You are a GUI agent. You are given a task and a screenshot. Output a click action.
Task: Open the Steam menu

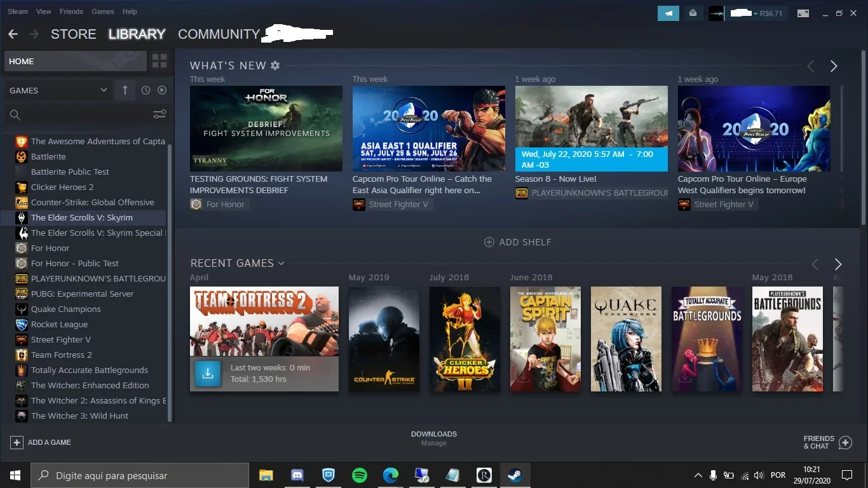18,11
